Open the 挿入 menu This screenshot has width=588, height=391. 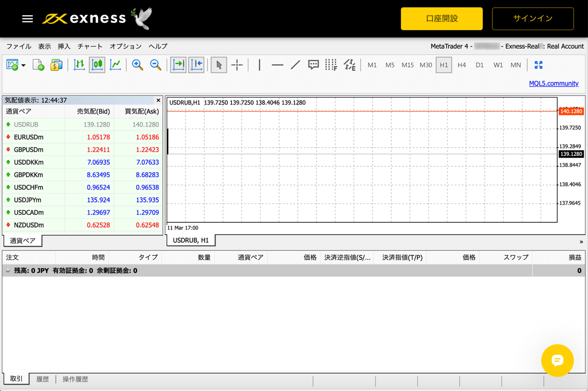pyautogui.click(x=64, y=46)
